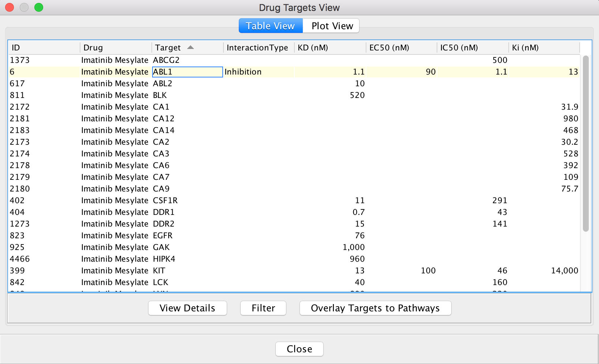Select the ABL1 target cell
Viewport: 599px width, 364px height.
188,72
